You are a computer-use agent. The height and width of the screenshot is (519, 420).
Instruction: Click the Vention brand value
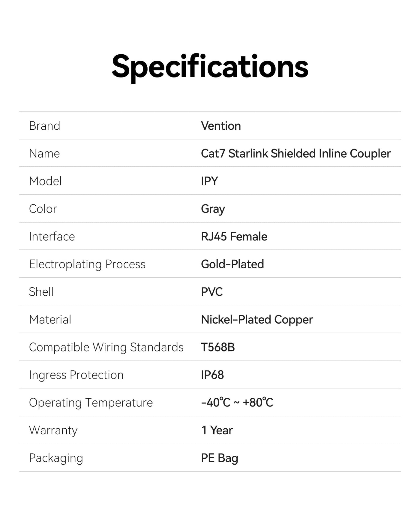point(221,126)
